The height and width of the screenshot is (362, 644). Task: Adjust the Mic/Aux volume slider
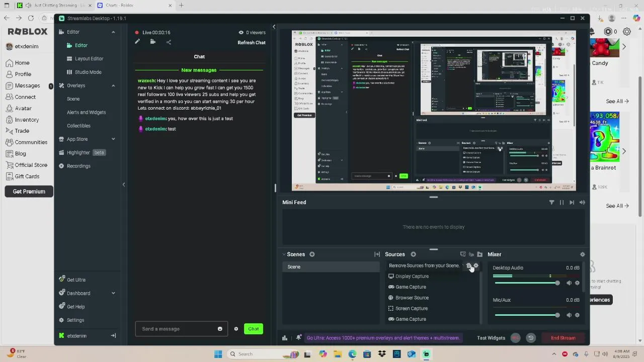(x=527, y=315)
